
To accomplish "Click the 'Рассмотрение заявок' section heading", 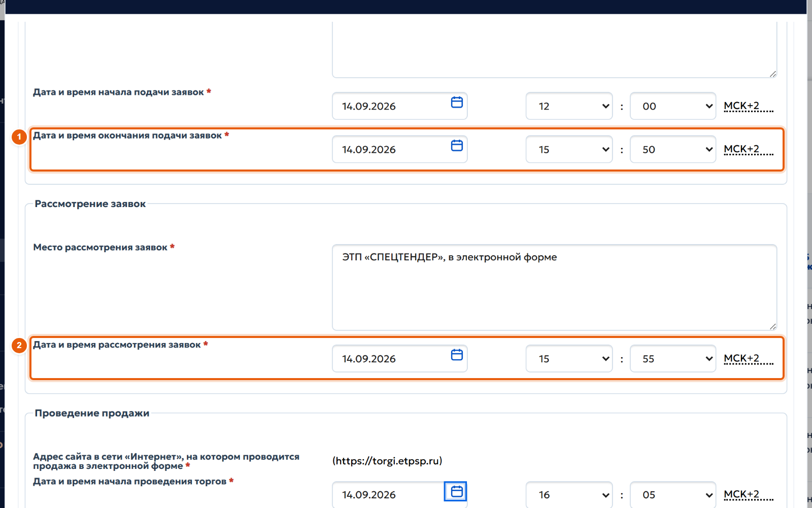I will click(90, 204).
